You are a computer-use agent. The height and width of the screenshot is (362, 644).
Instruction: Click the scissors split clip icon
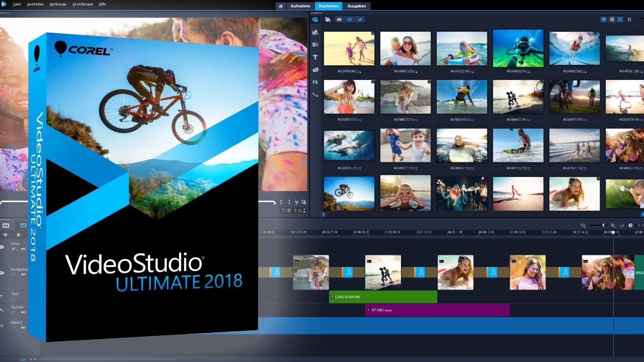pyautogui.click(x=297, y=202)
